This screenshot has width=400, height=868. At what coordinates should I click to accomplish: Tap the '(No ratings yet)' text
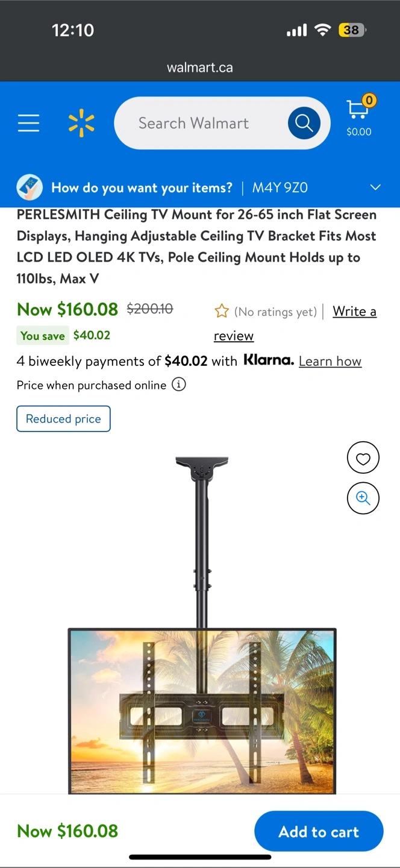275,312
